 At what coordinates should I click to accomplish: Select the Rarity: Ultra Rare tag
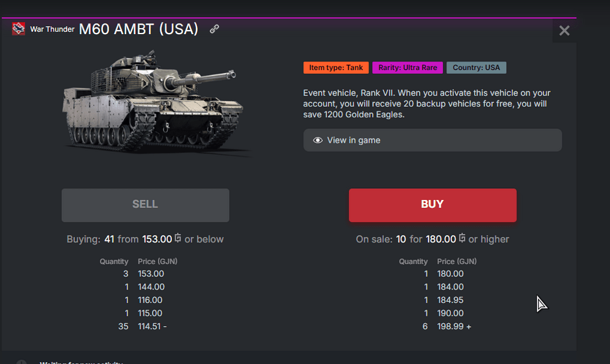[x=407, y=68]
